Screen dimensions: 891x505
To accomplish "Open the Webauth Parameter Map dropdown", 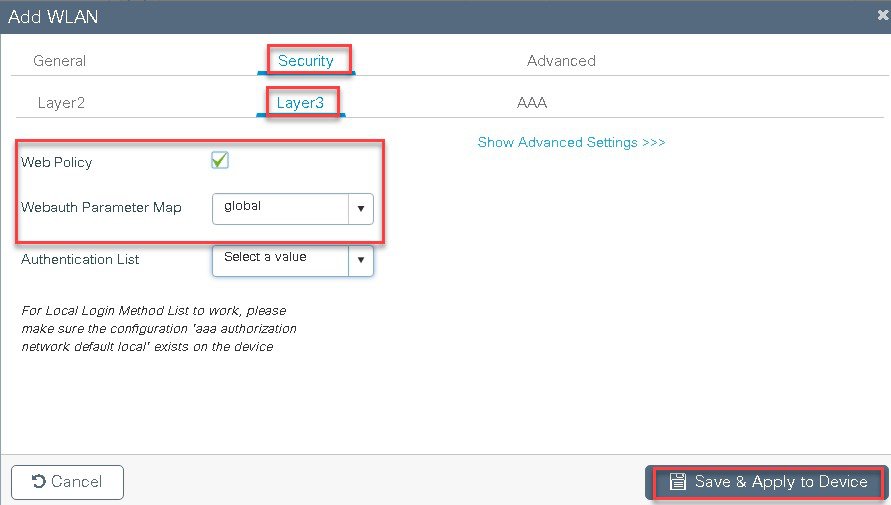I will click(293, 208).
